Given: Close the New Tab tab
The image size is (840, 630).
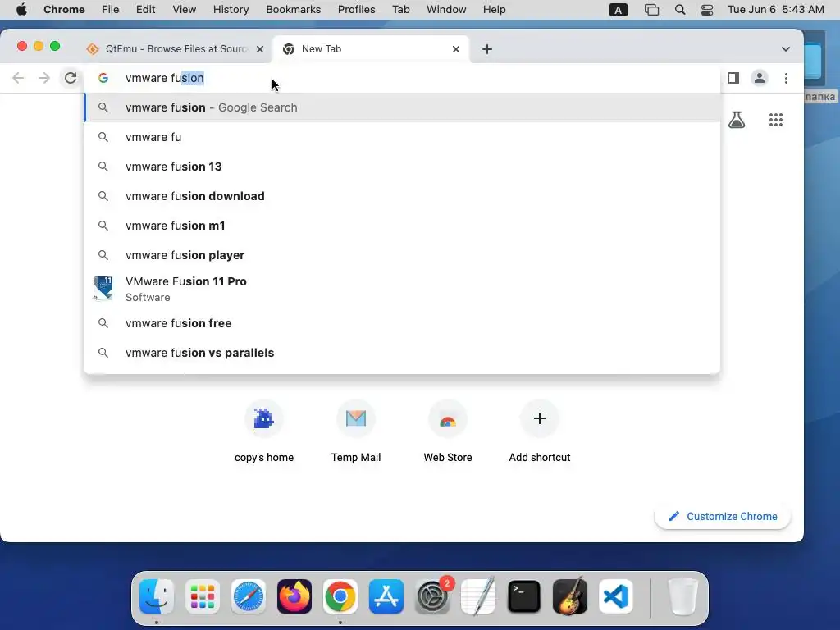Looking at the screenshot, I should 456,49.
